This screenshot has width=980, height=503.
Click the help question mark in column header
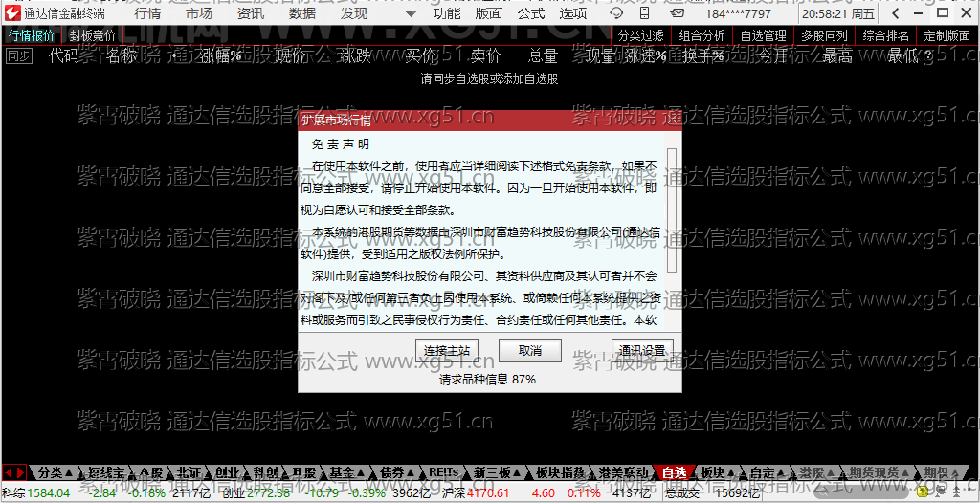point(928,56)
